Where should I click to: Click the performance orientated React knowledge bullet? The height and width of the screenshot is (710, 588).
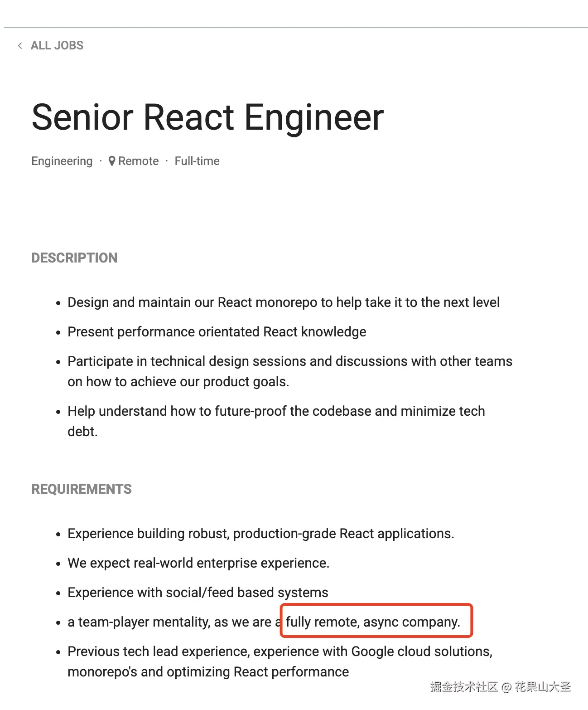pos(217,332)
